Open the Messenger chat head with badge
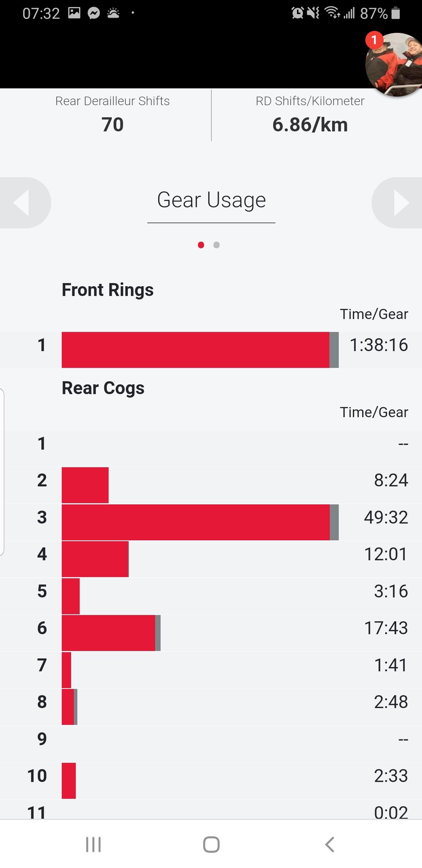The width and height of the screenshot is (422, 868). tap(394, 65)
